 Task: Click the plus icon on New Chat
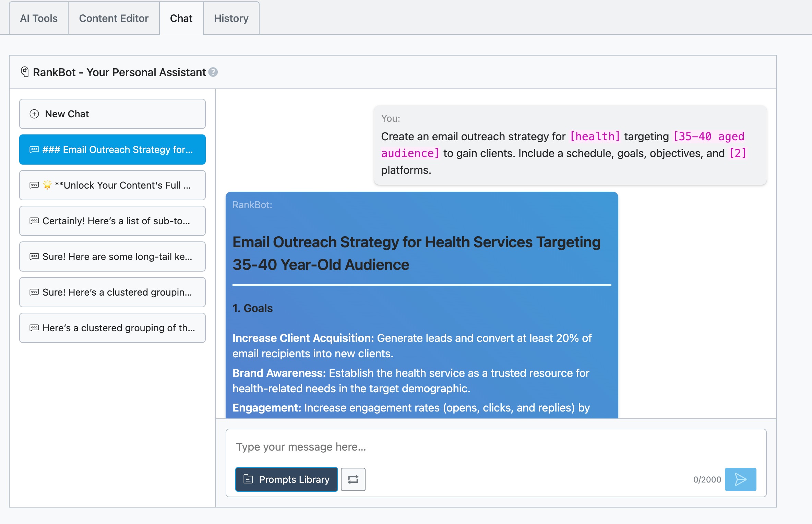(x=34, y=114)
